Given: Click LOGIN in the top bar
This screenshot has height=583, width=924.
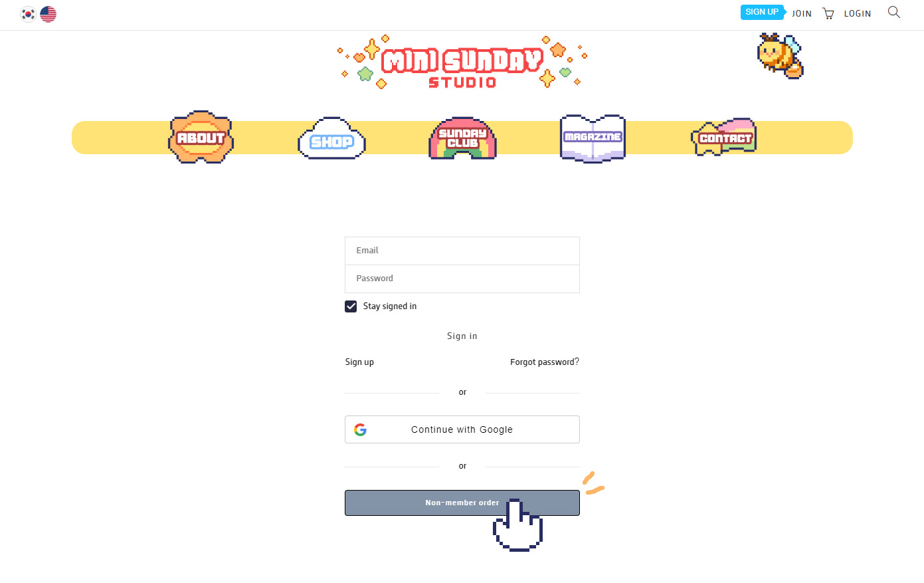Looking at the screenshot, I should click(858, 13).
